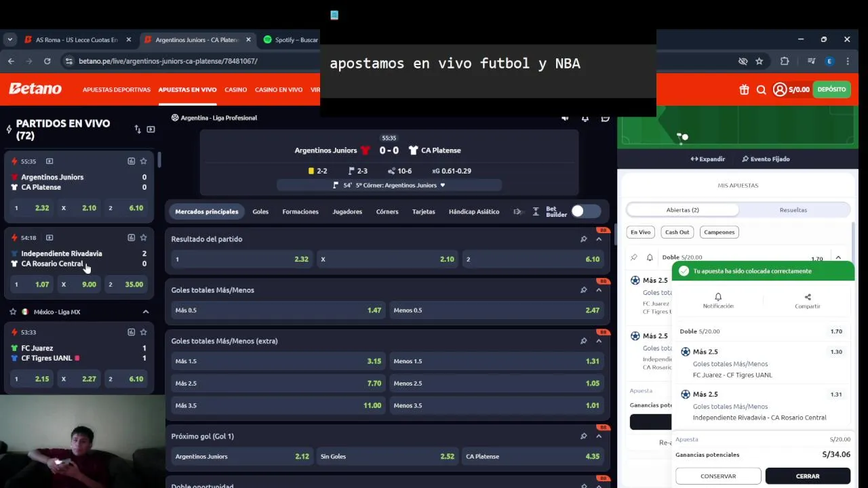Image resolution: width=868 pixels, height=488 pixels.
Task: Filter my bets by Campeones
Action: (x=719, y=232)
